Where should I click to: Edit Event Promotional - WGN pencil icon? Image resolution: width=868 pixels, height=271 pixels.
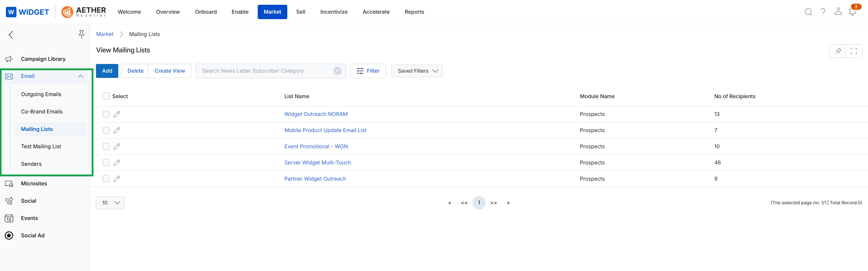pyautogui.click(x=117, y=147)
